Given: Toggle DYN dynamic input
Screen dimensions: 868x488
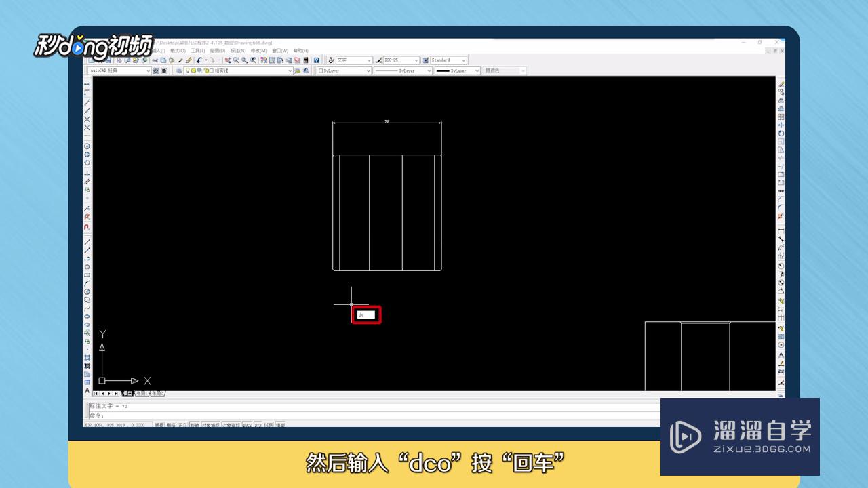Looking at the screenshot, I should pos(258,425).
